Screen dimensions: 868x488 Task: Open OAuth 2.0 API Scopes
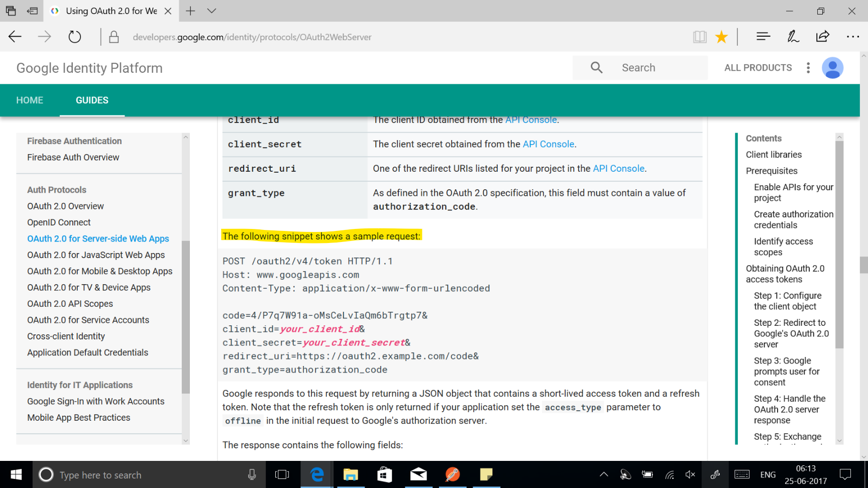point(70,304)
